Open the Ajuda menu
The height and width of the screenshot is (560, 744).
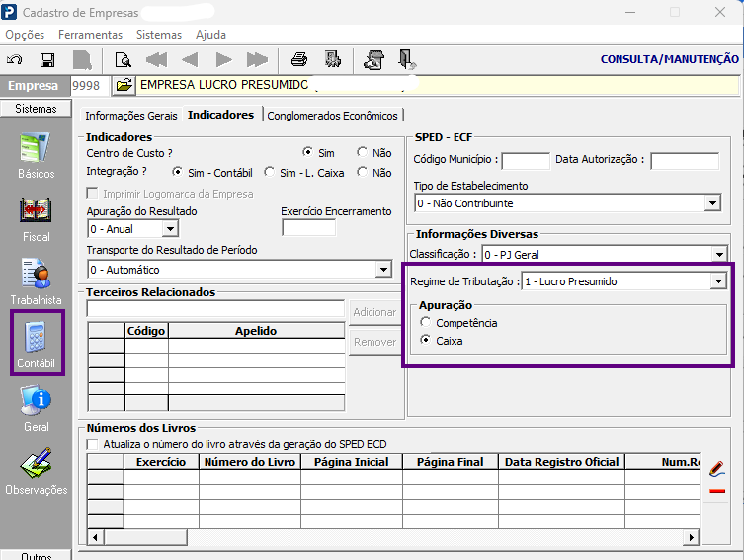tap(210, 35)
